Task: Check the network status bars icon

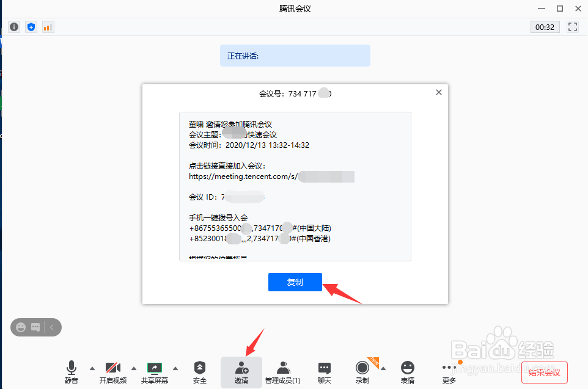Action: (48, 26)
